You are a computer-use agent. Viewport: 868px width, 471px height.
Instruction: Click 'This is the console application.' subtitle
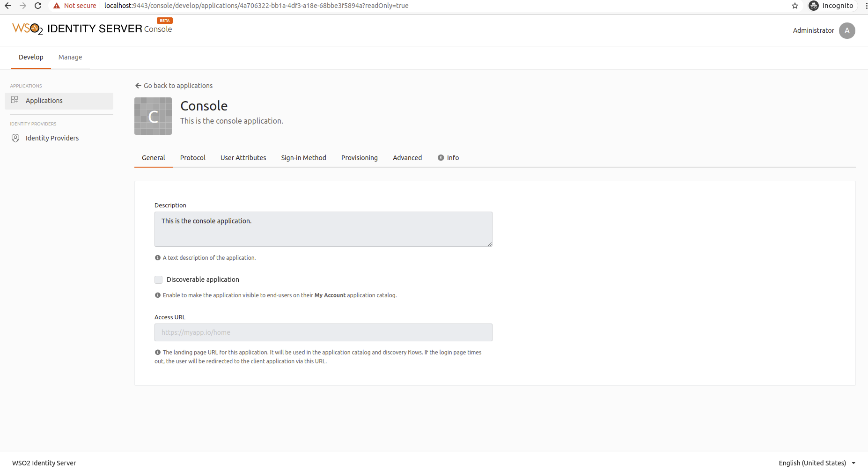(232, 121)
